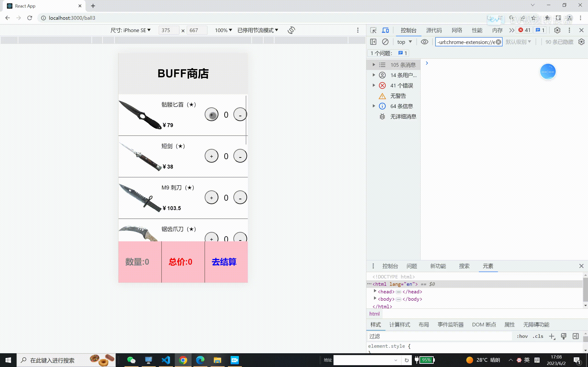
Task: Toggle the device toolbar icon
Action: [385, 30]
